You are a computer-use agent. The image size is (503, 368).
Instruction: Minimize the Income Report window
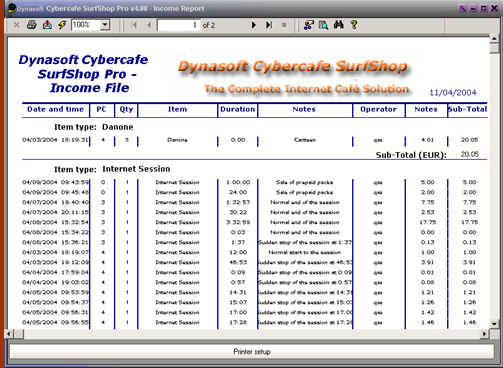click(473, 8)
